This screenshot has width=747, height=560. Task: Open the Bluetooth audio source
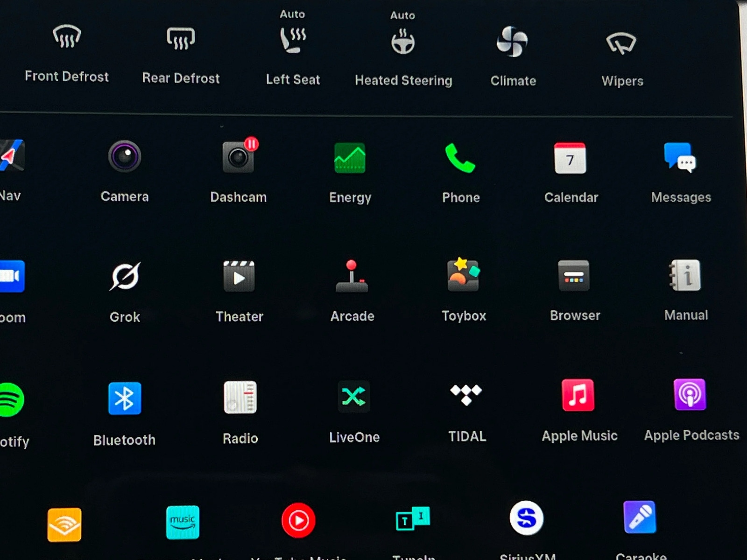[125, 398]
